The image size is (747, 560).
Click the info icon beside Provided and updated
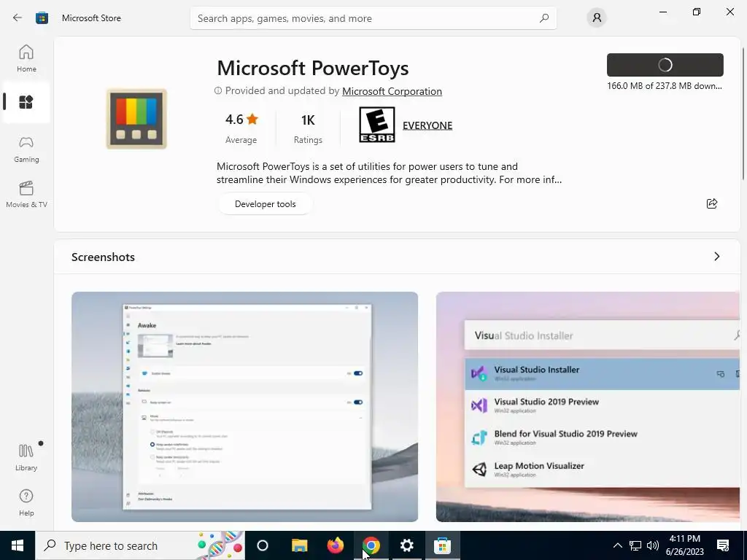click(x=218, y=90)
